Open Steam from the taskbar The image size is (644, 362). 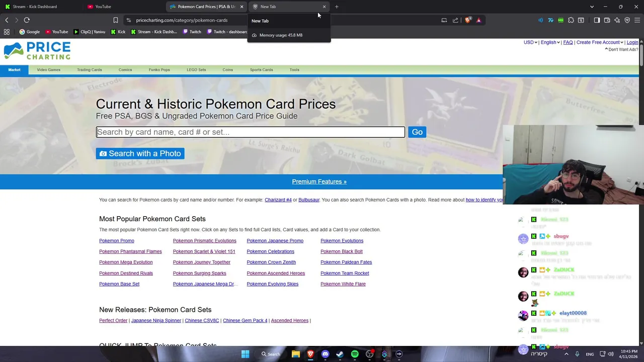tap(340, 354)
